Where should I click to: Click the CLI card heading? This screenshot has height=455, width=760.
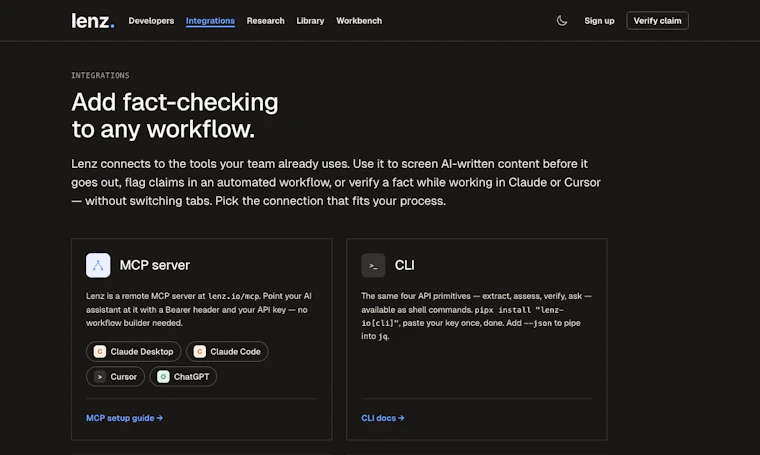tap(405, 265)
